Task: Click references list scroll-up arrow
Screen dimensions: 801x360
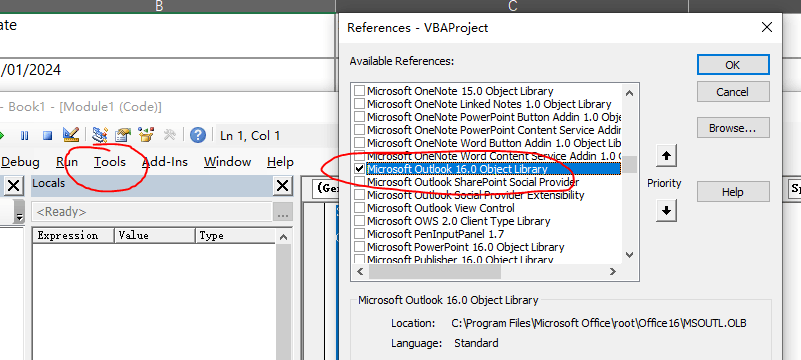Action: coord(629,93)
